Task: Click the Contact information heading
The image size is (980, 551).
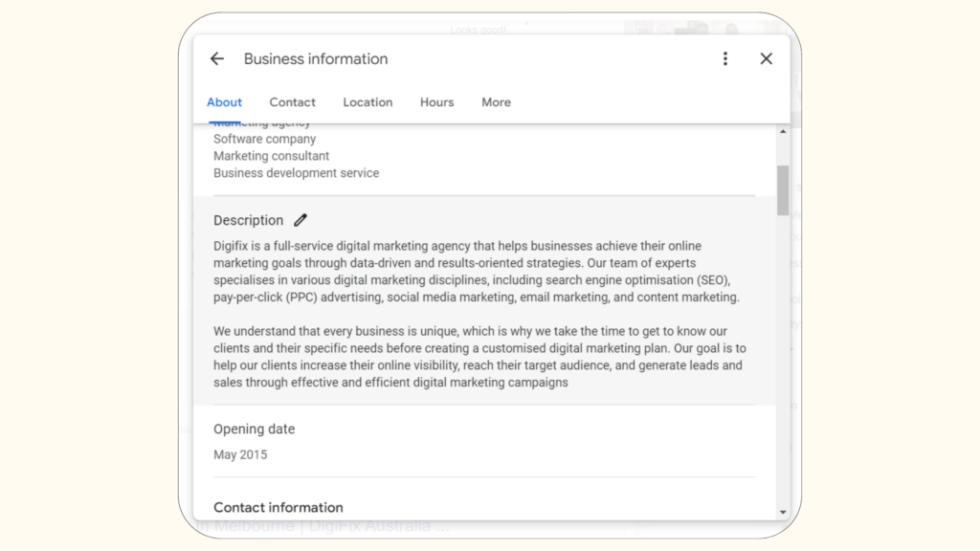Action: click(278, 507)
